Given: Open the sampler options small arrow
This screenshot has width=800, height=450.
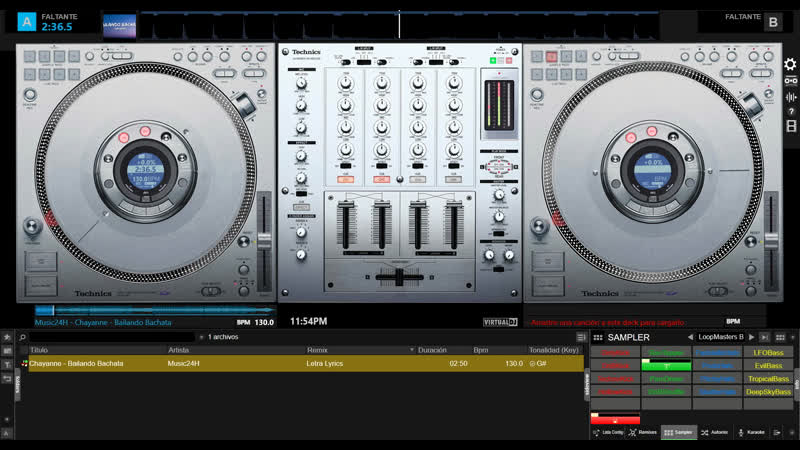Looking at the screenshot, I should pos(792,337).
